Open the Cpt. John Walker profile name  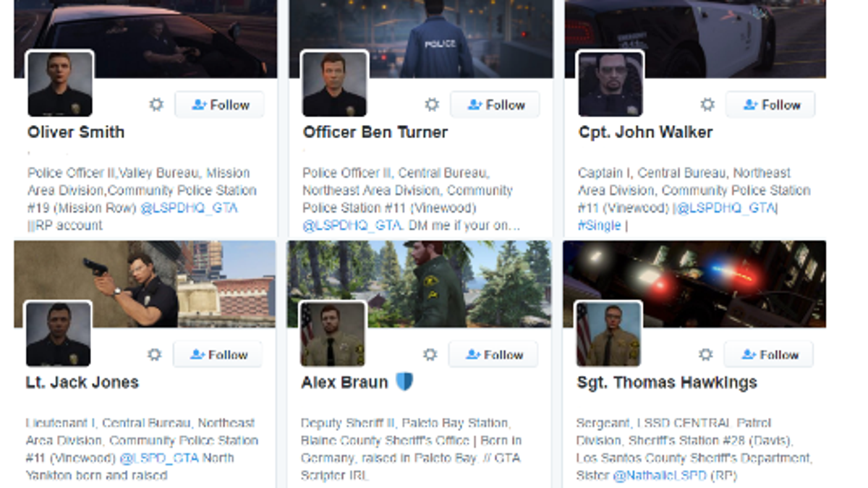(645, 132)
